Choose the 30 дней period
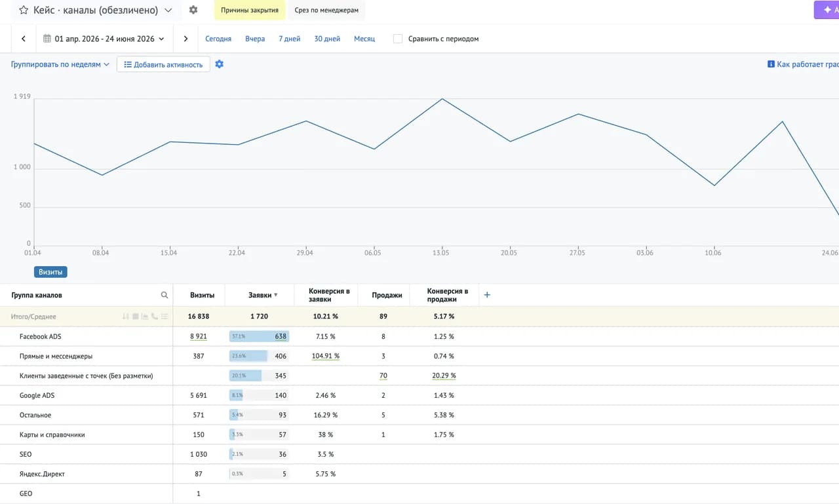Screen dimensions: 839x504 click(327, 39)
